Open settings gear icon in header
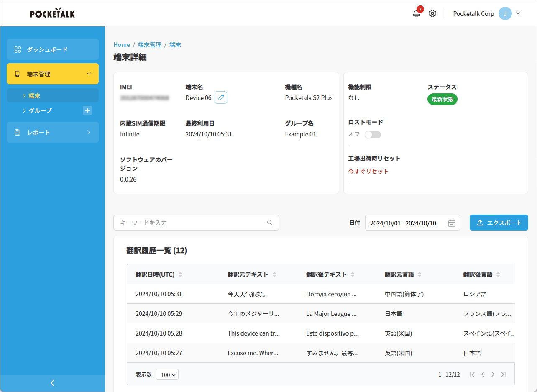This screenshot has width=537, height=392. (x=432, y=13)
